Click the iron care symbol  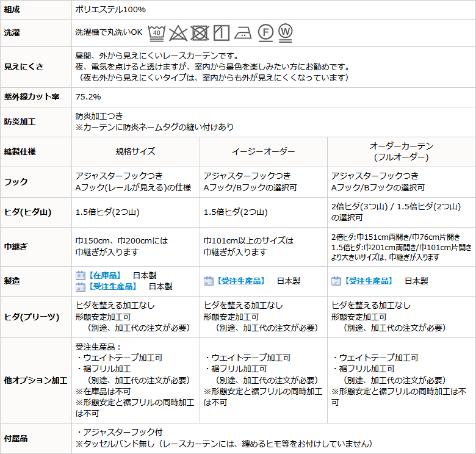pyautogui.click(x=242, y=32)
